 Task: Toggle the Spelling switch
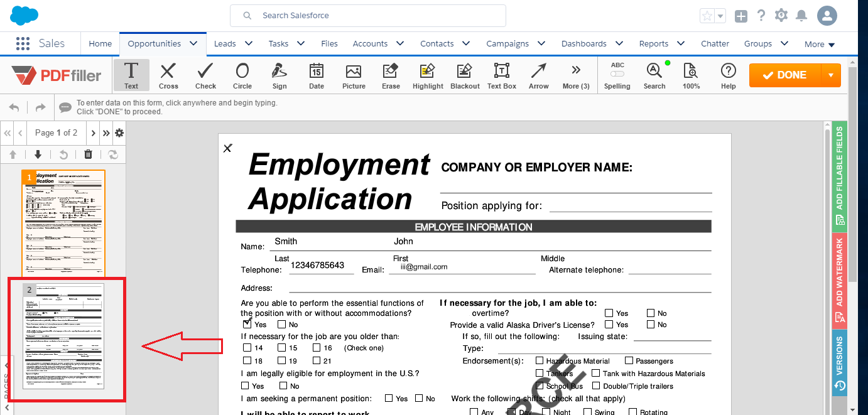(617, 73)
